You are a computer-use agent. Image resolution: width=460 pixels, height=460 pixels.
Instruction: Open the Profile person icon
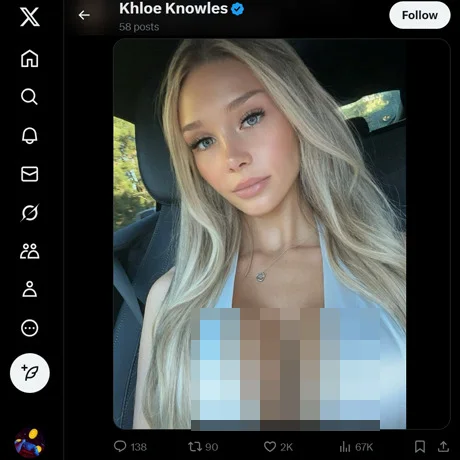(x=30, y=289)
